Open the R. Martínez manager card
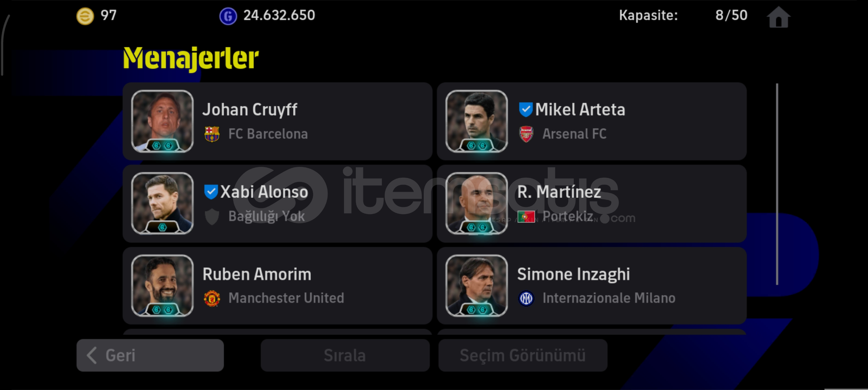 (592, 204)
